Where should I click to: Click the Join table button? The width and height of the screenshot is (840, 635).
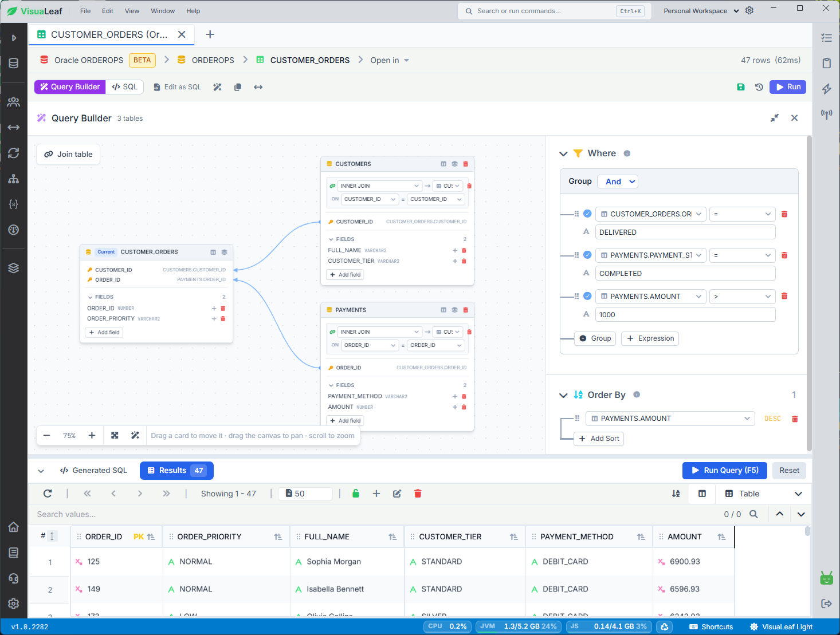coord(68,154)
